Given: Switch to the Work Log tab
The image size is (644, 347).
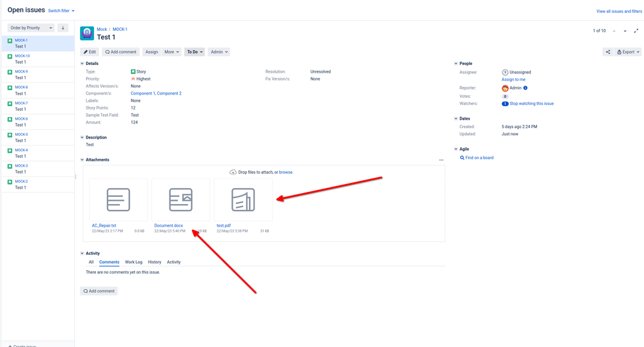Looking at the screenshot, I should click(x=133, y=262).
